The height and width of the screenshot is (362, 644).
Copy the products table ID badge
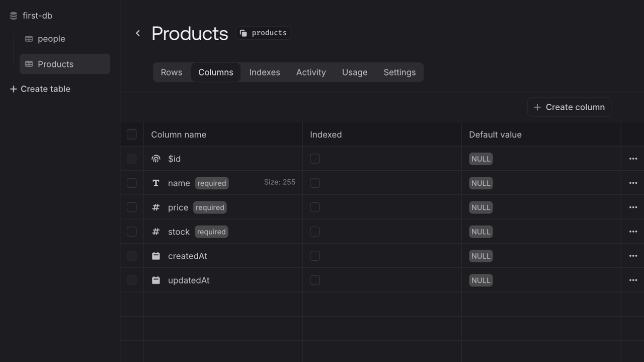[x=263, y=33]
